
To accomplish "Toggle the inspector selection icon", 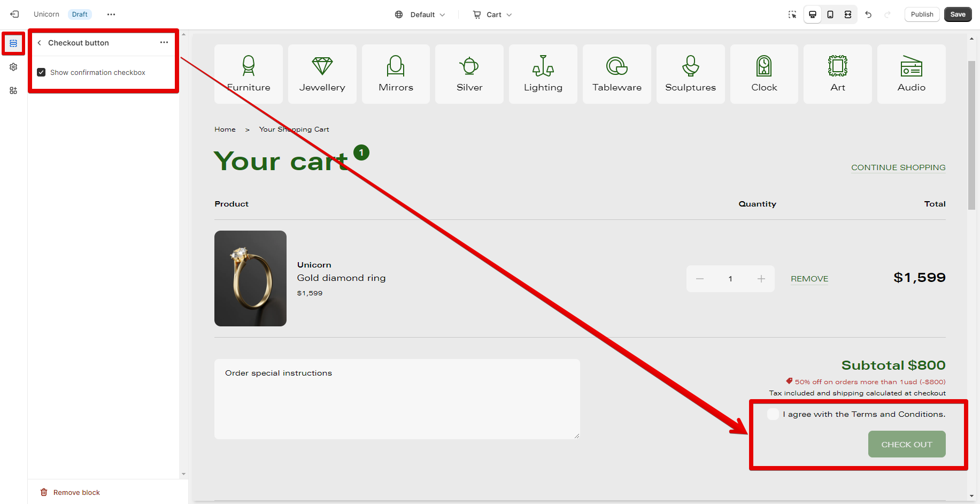I will point(792,14).
